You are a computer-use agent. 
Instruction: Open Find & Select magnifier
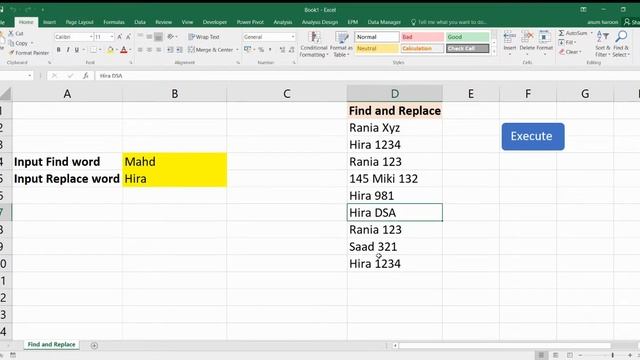pos(621,44)
